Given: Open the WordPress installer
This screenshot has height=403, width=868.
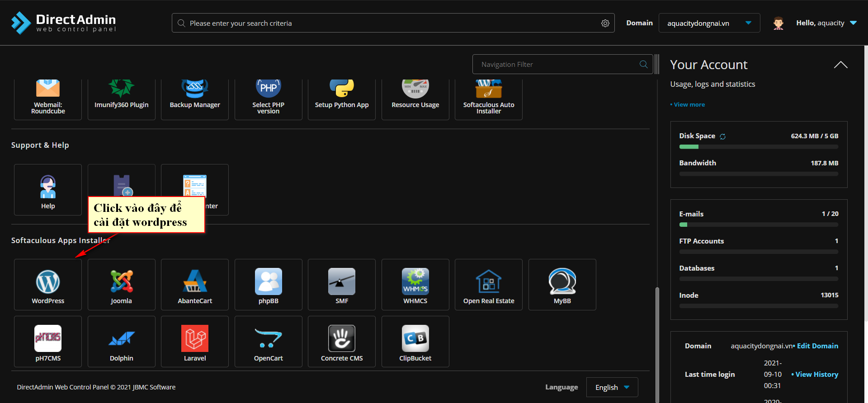Looking at the screenshot, I should [48, 285].
